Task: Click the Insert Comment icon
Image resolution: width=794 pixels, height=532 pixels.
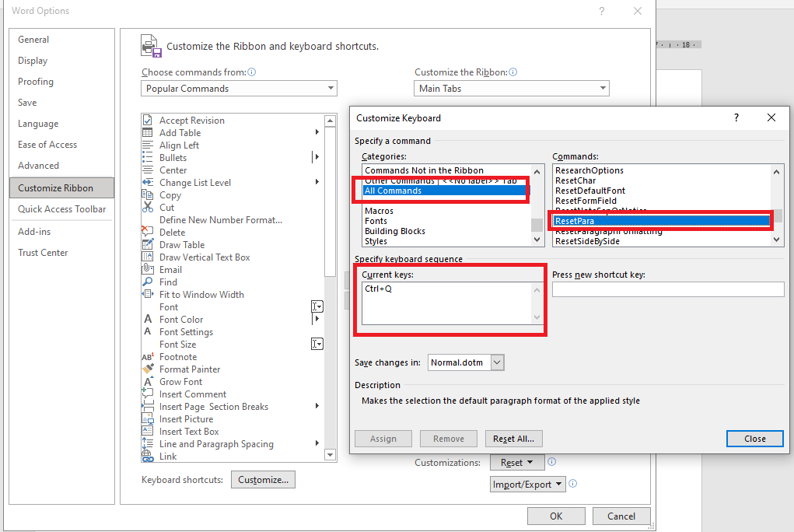Action: point(147,394)
